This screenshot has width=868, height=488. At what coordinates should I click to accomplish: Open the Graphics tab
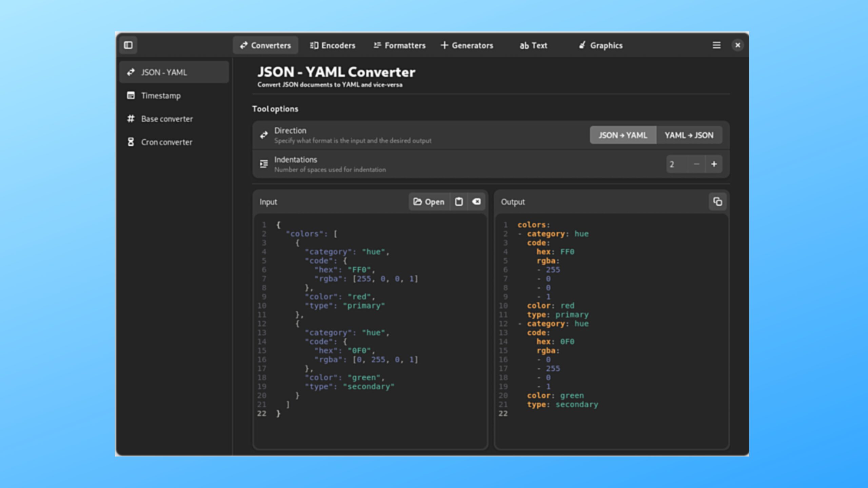point(600,45)
